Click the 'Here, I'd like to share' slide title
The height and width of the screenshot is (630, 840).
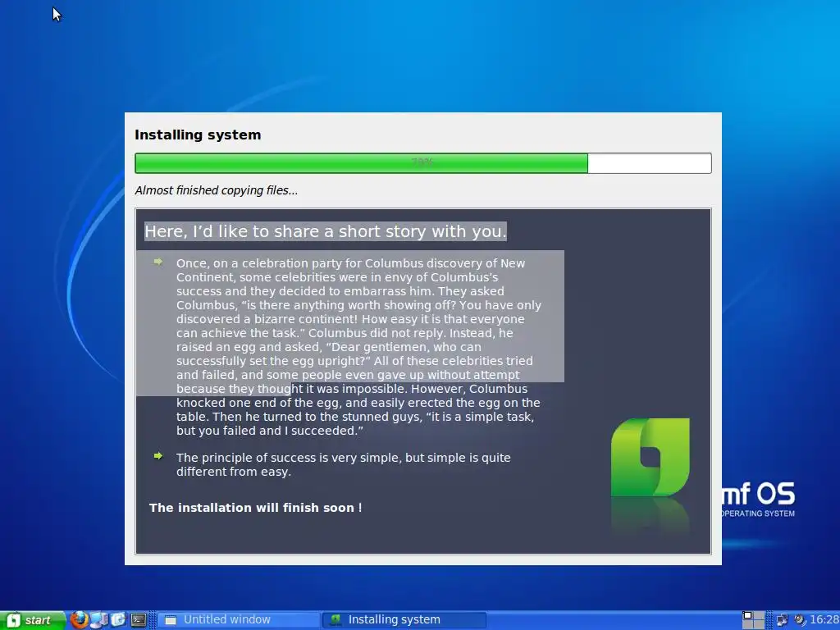click(325, 231)
